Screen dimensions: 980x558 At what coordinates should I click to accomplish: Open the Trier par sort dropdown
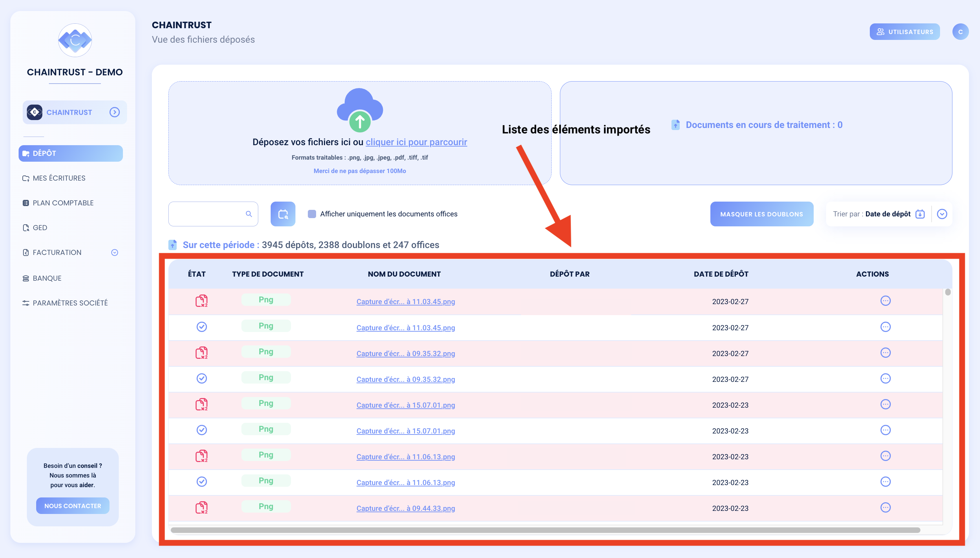point(943,214)
